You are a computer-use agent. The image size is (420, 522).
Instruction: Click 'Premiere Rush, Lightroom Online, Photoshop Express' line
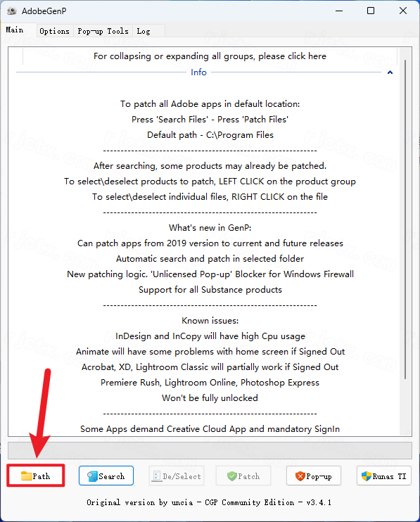(x=210, y=383)
